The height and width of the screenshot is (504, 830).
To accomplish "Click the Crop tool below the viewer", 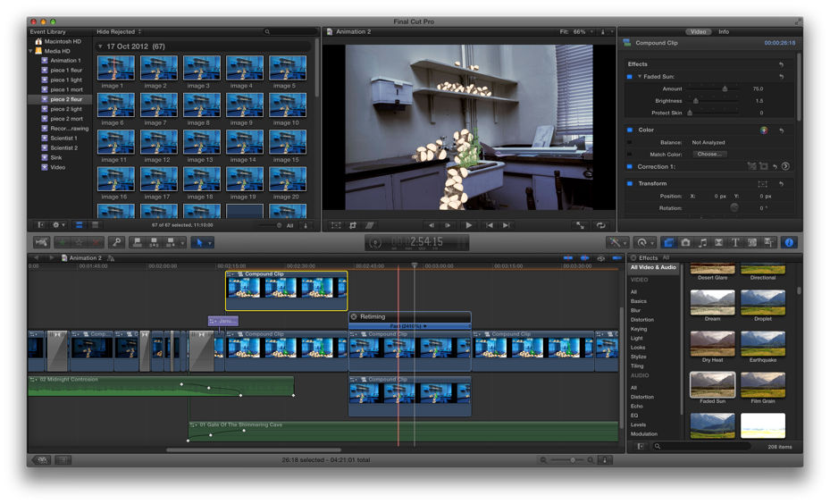I will pos(353,225).
